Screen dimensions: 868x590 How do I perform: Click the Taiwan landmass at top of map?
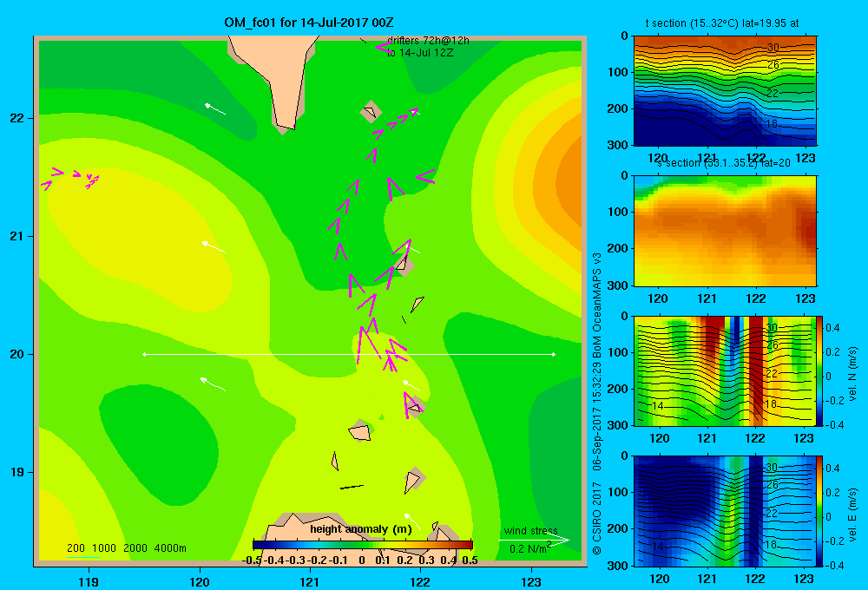277,72
